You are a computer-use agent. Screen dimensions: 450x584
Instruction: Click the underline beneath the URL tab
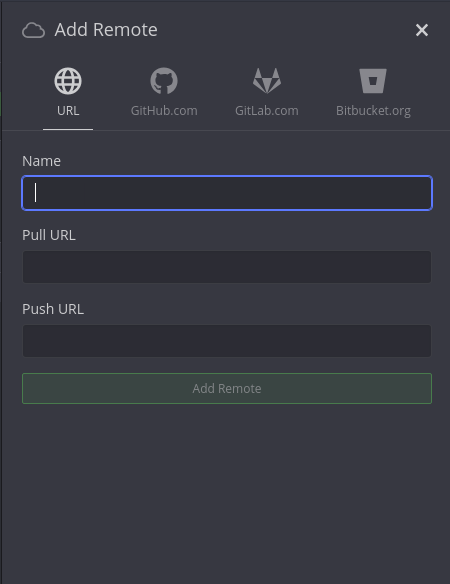[x=68, y=129]
